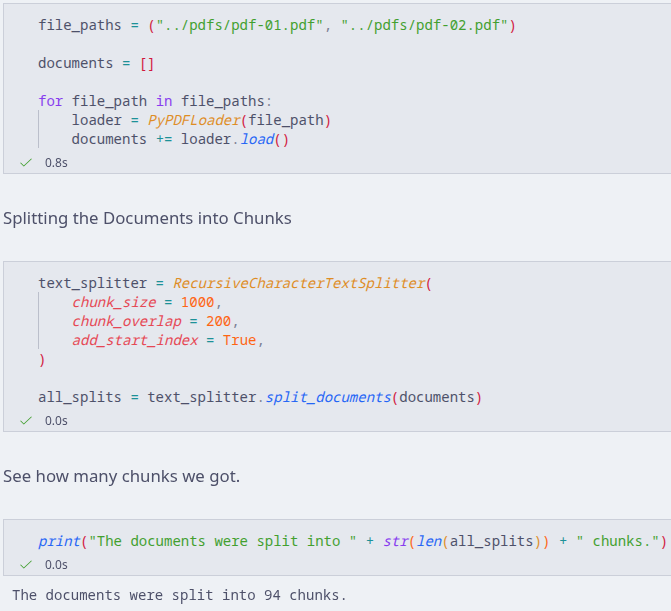Click the 'documents += loader.load()' line
This screenshot has width=671, height=611.
coord(180,139)
